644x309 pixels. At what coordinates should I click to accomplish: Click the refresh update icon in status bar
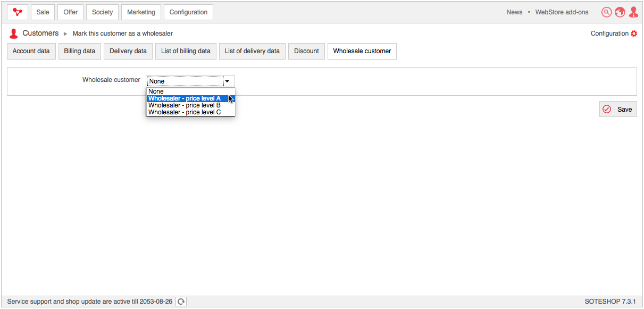[181, 302]
